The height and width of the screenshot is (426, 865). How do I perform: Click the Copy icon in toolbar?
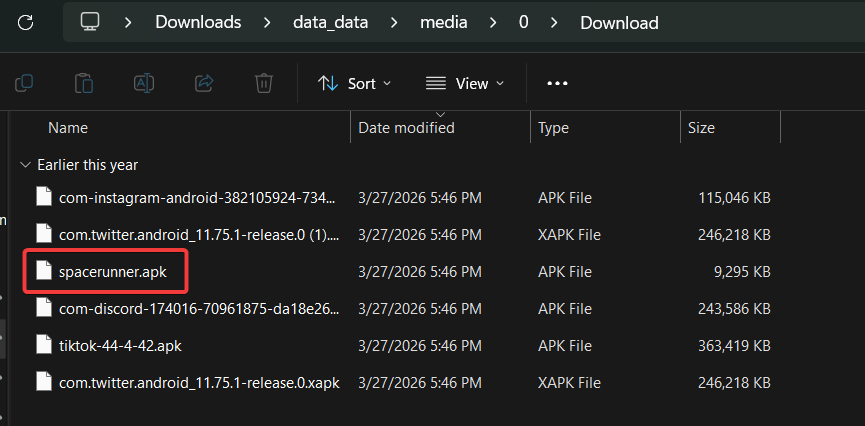point(24,83)
